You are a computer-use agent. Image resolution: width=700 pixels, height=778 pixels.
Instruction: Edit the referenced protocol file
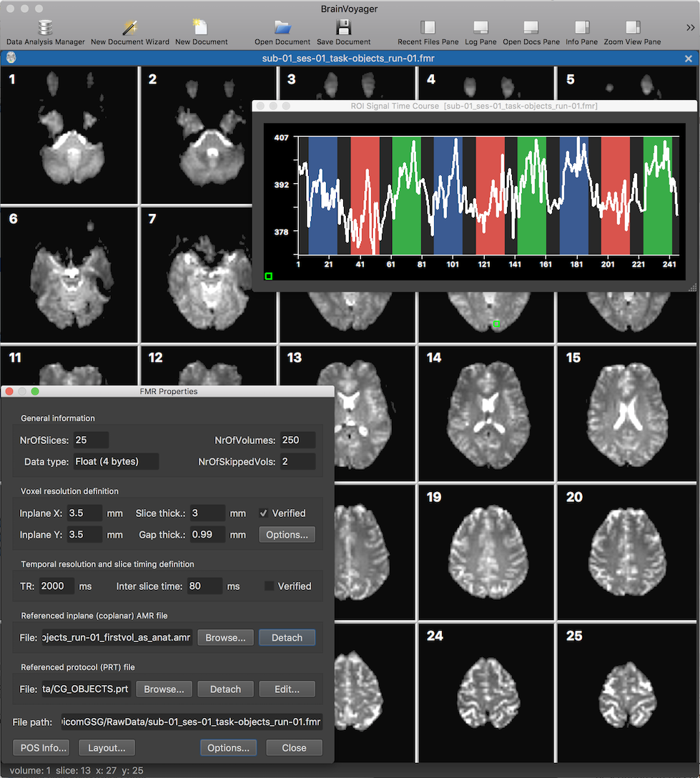(x=287, y=689)
